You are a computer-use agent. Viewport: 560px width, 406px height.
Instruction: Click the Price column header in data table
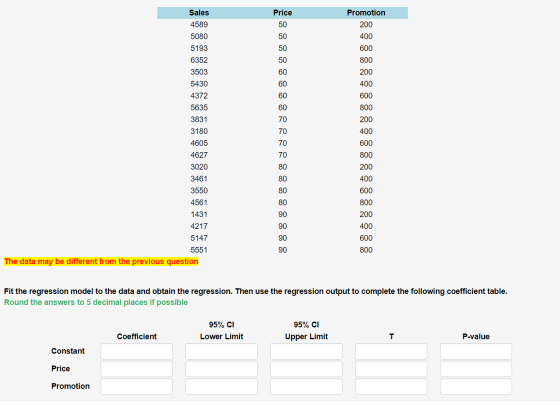[282, 13]
